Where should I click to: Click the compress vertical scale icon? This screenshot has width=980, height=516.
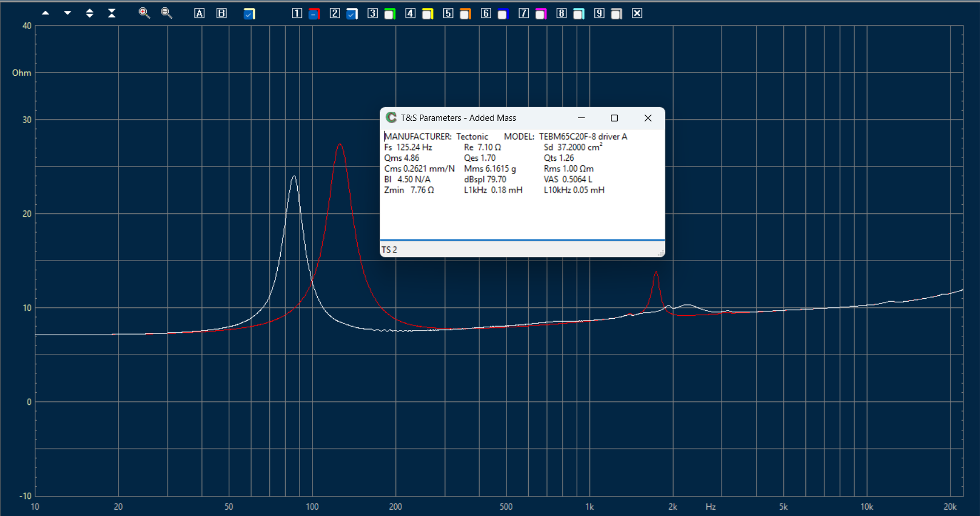[112, 13]
